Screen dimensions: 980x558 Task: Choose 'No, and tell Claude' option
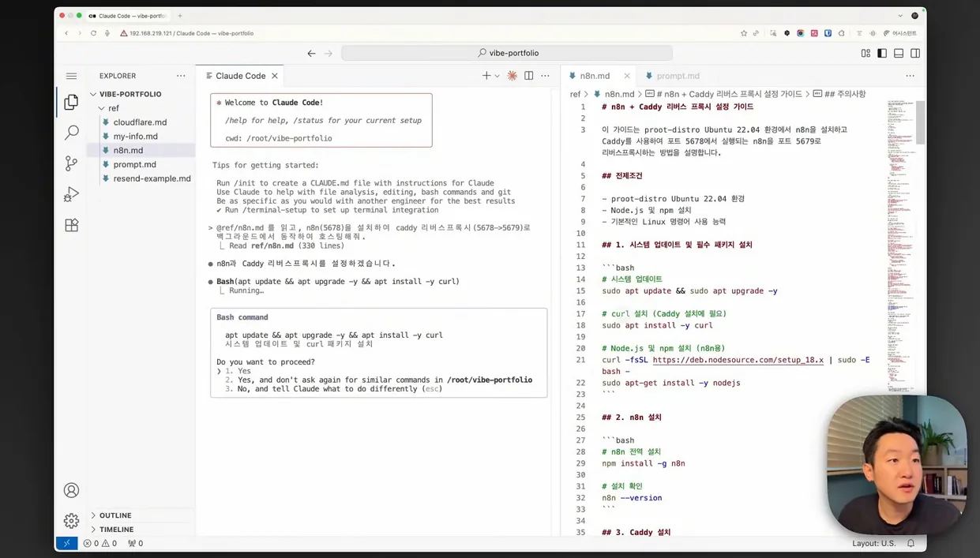click(333, 389)
